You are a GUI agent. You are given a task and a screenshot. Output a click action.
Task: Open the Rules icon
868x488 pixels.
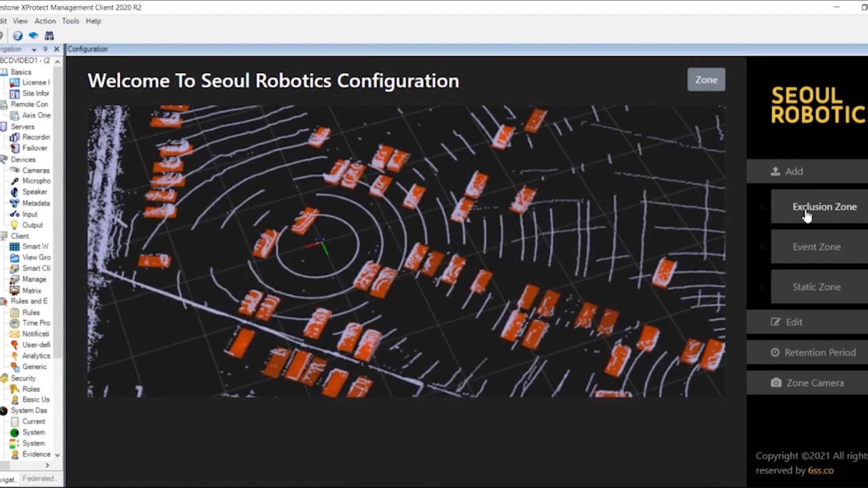pos(14,313)
